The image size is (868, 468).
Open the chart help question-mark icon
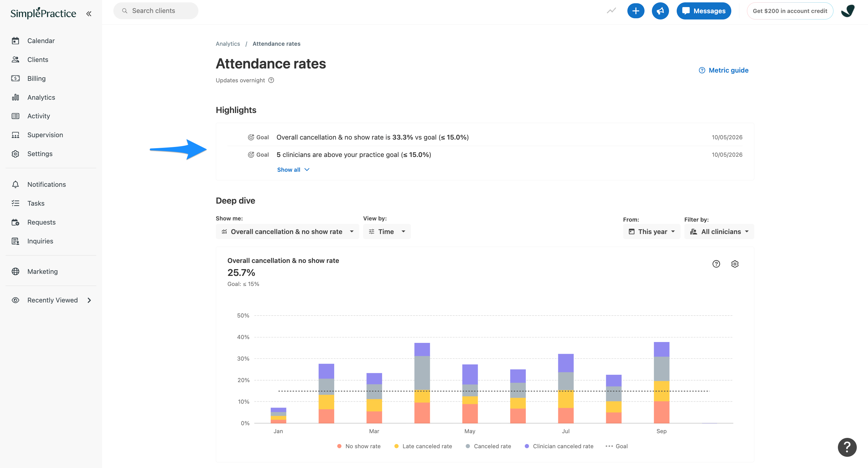[x=716, y=264]
